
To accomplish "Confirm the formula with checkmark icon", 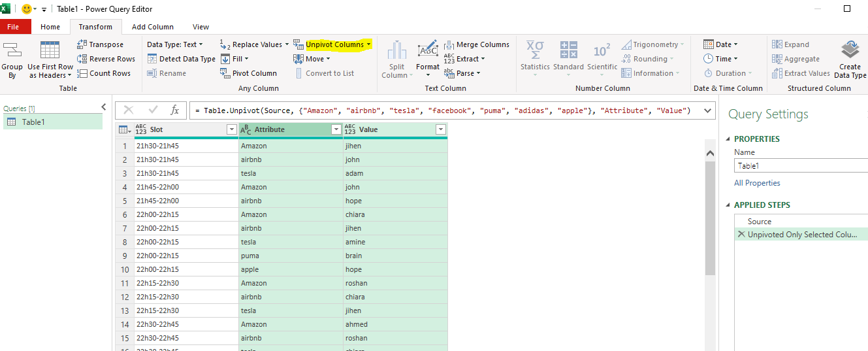I will coord(153,110).
